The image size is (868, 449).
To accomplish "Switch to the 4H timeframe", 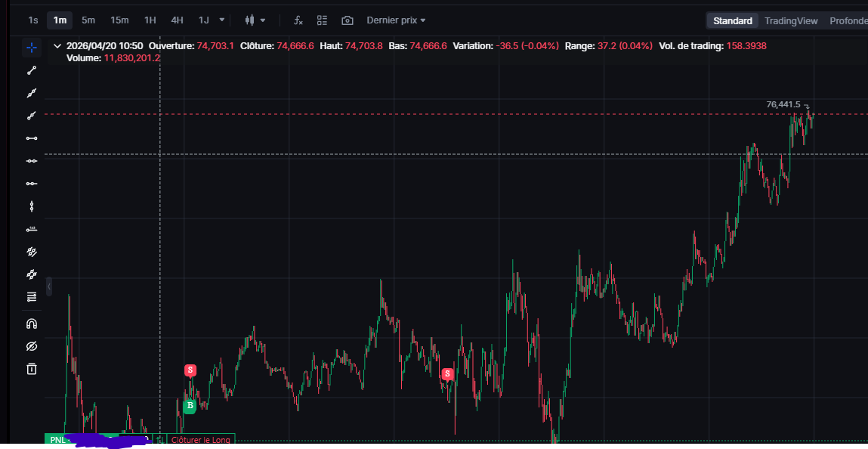I will pyautogui.click(x=177, y=20).
